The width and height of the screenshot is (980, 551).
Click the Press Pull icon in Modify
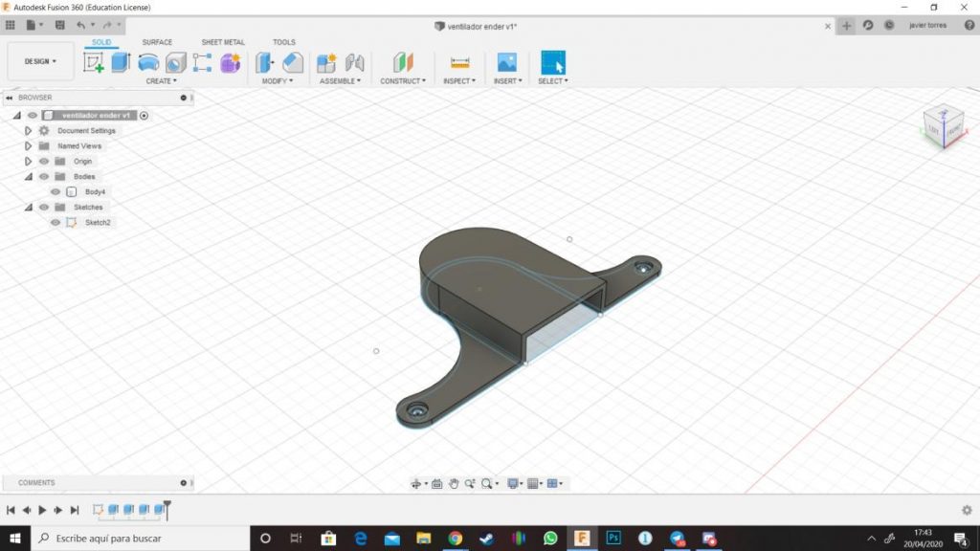coord(265,63)
